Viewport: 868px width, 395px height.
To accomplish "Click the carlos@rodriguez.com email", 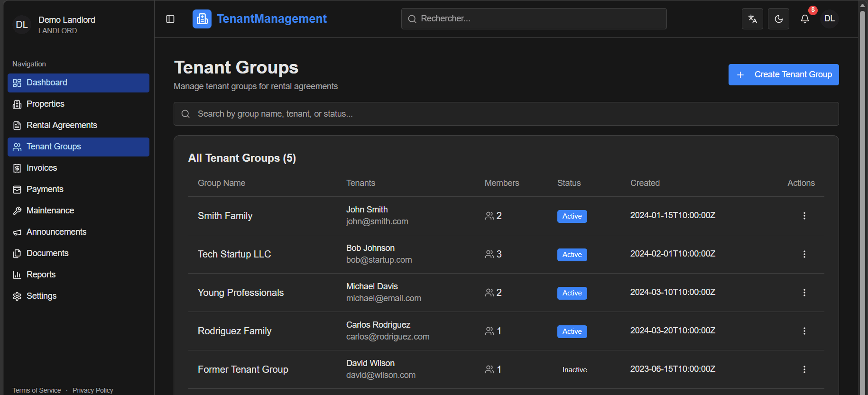I will [x=388, y=337].
